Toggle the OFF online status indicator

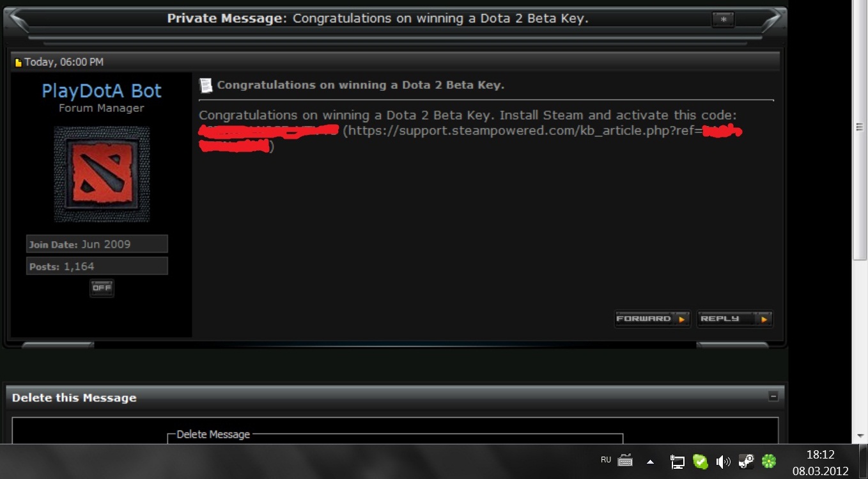pos(102,288)
